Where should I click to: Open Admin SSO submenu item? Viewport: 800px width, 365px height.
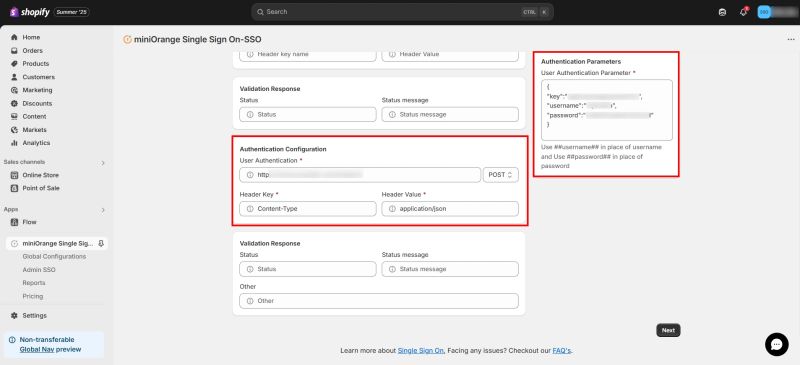(x=39, y=270)
